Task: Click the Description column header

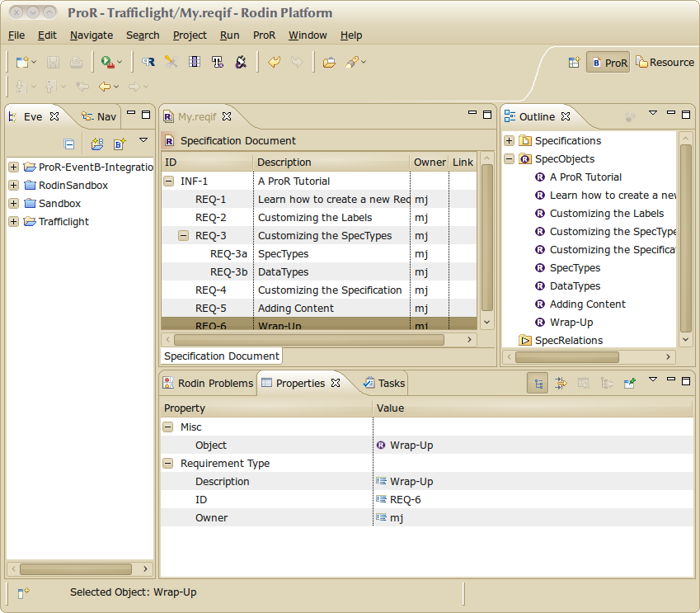Action: point(331,163)
